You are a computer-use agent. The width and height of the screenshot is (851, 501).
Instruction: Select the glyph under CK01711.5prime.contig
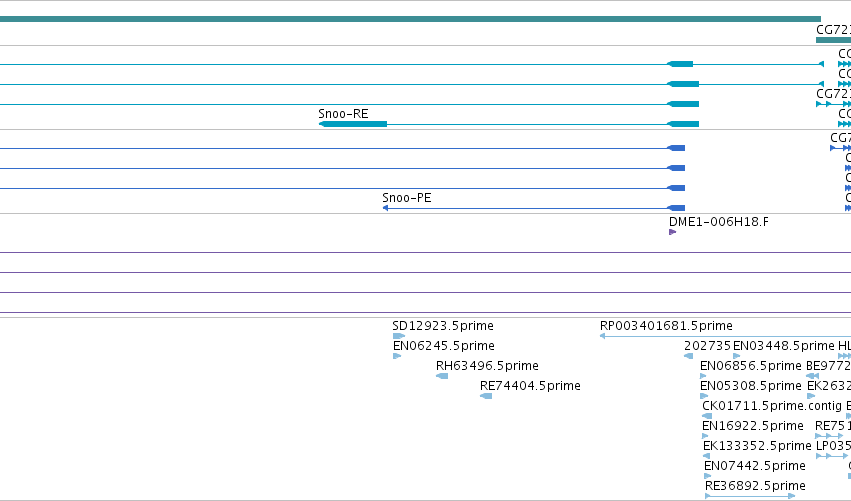coord(707,416)
